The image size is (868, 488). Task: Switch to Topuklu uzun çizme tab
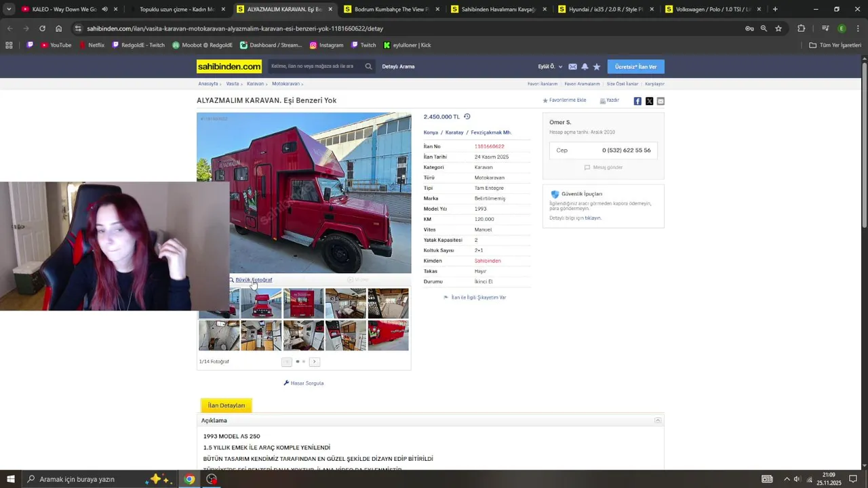click(x=176, y=9)
